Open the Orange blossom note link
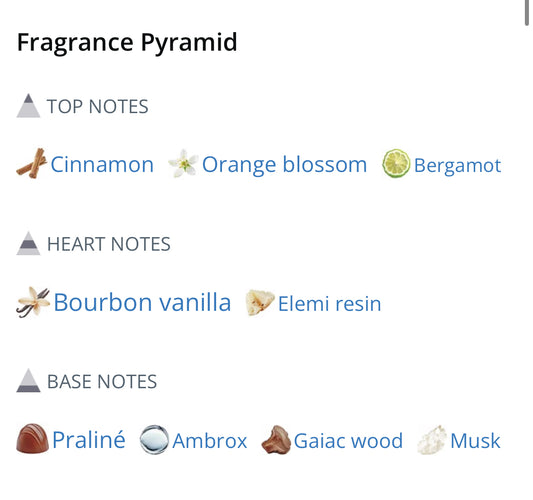The width and height of the screenshot is (533, 500). (x=285, y=165)
